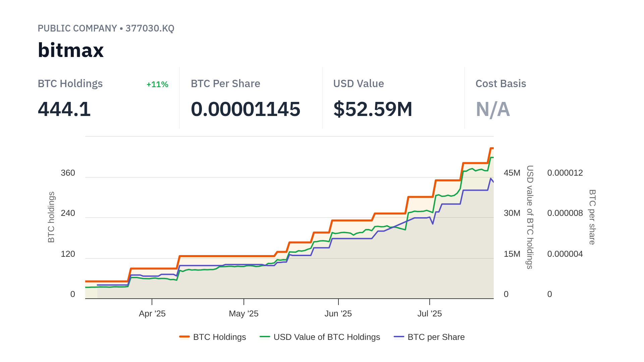Click the green USD Value legend swatch
Image resolution: width=644 pixels, height=362 pixels.
click(x=265, y=337)
